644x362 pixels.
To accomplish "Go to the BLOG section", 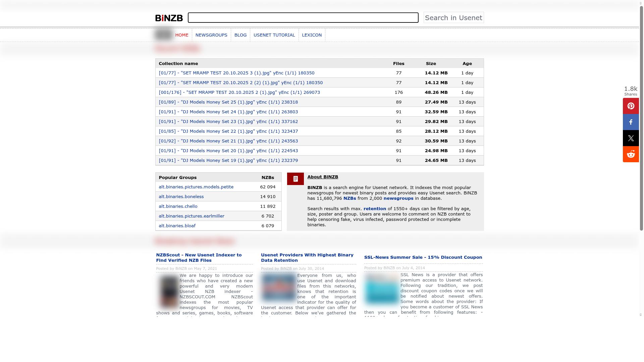I will (240, 35).
